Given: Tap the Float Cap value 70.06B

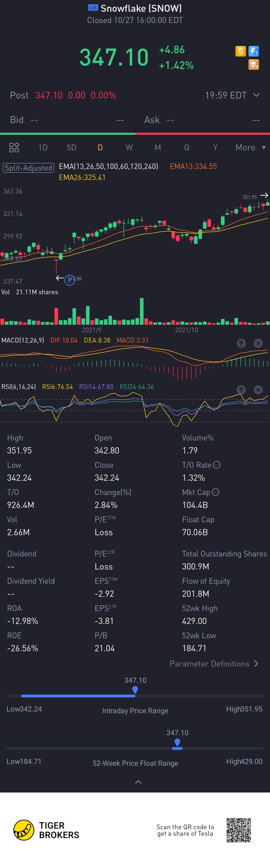Looking at the screenshot, I should (195, 532).
